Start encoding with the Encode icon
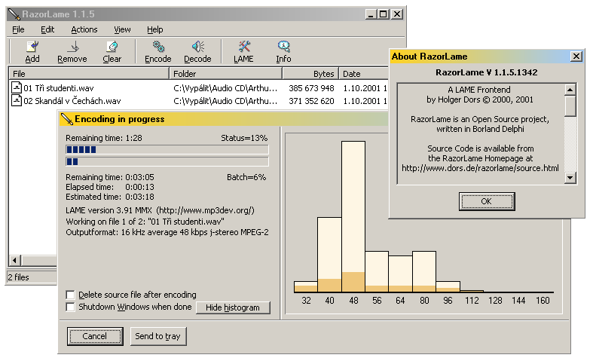The width and height of the screenshot is (593, 364). point(158,47)
